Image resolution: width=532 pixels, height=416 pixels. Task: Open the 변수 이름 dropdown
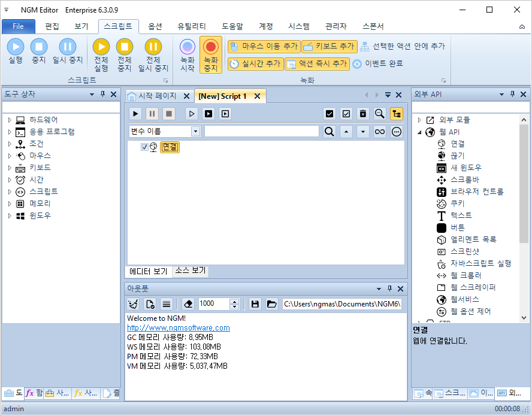[195, 132]
